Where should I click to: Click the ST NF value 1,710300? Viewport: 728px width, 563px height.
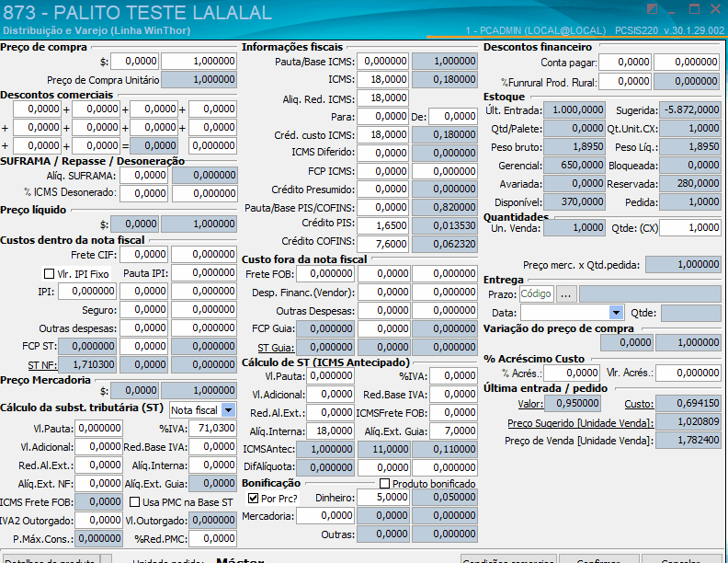(x=86, y=364)
